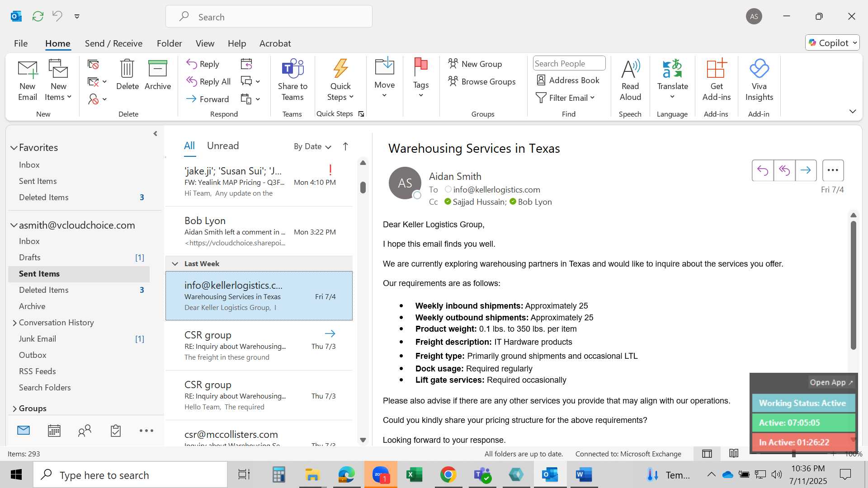868x488 pixels.
Task: Click the Reply button in ribbon
Action: tap(203, 64)
